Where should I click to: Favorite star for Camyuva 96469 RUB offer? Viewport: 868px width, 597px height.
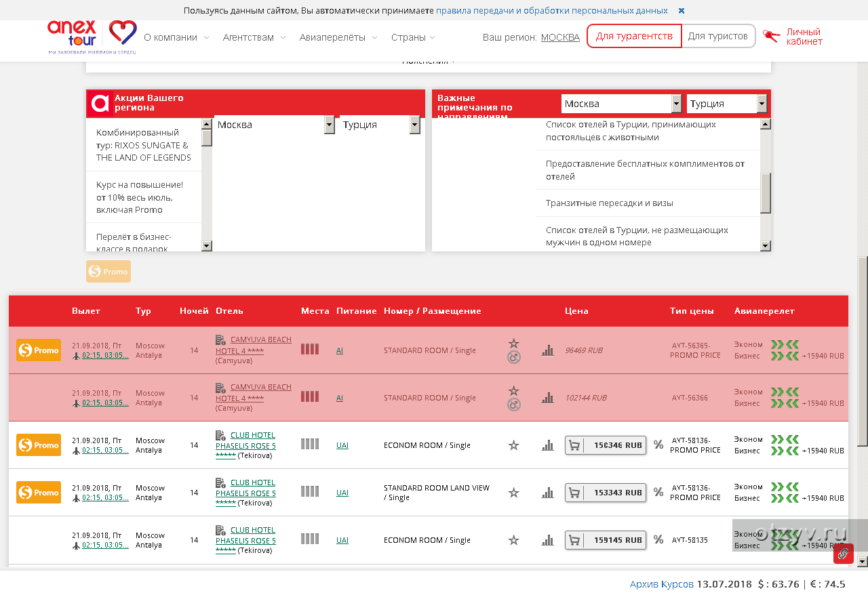(513, 344)
